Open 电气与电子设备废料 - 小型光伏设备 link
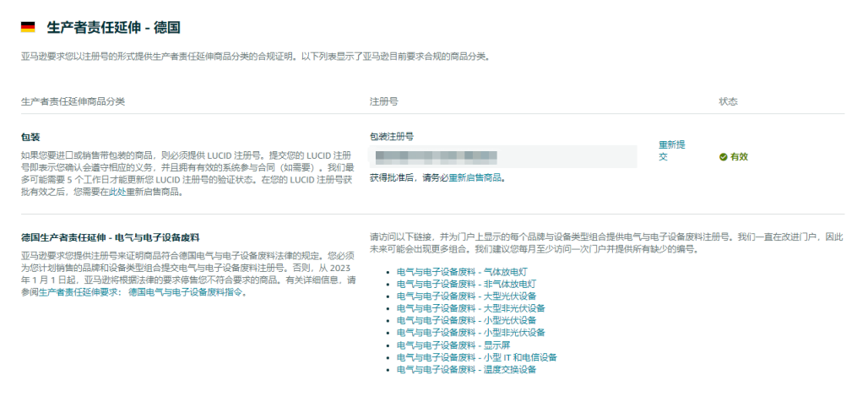The width and height of the screenshot is (868, 402). click(467, 321)
